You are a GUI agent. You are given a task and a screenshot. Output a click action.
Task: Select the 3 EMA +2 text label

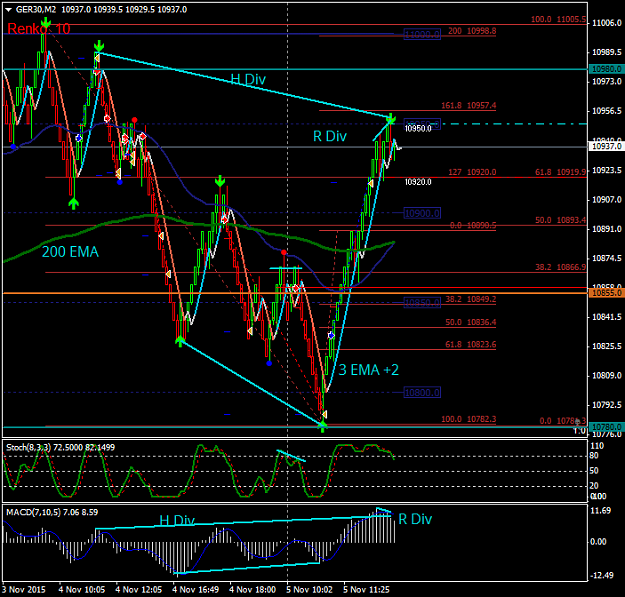click(x=369, y=370)
